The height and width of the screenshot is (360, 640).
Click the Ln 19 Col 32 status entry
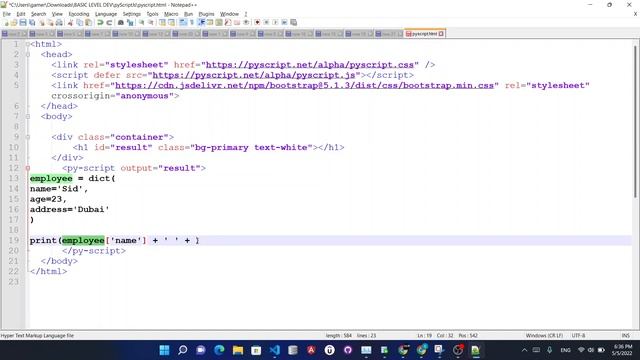435,336
